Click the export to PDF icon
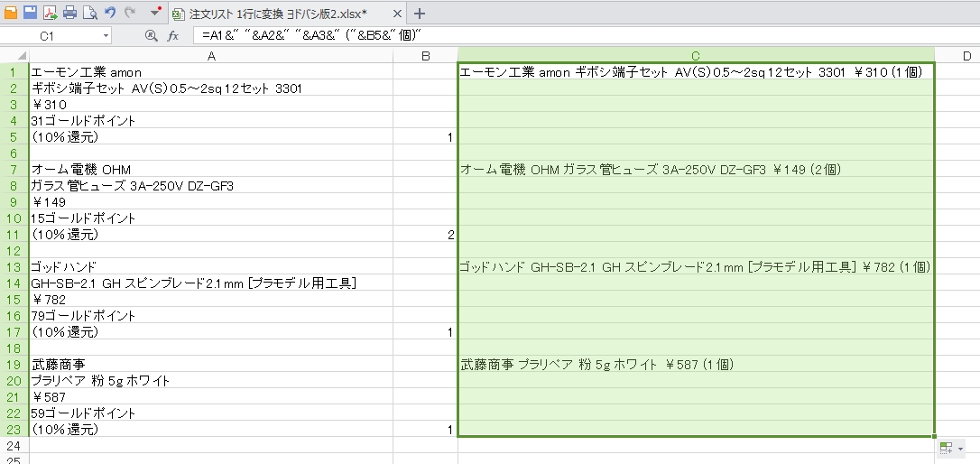This screenshot has height=464, width=980. coord(50,13)
